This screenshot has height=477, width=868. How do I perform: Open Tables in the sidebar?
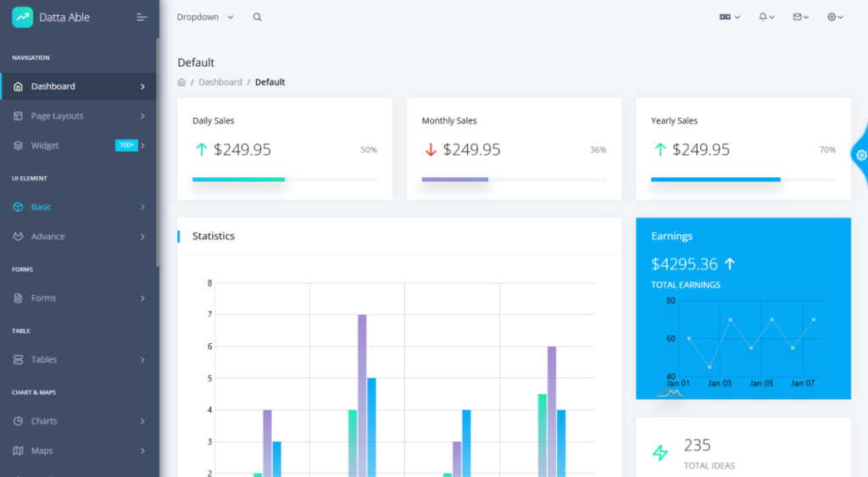[79, 359]
